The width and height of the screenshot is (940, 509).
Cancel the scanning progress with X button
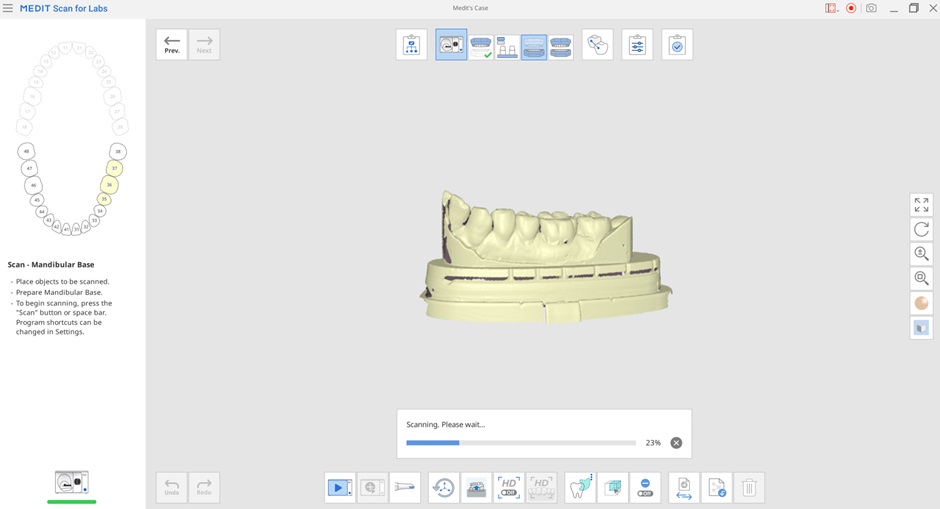[x=676, y=443]
